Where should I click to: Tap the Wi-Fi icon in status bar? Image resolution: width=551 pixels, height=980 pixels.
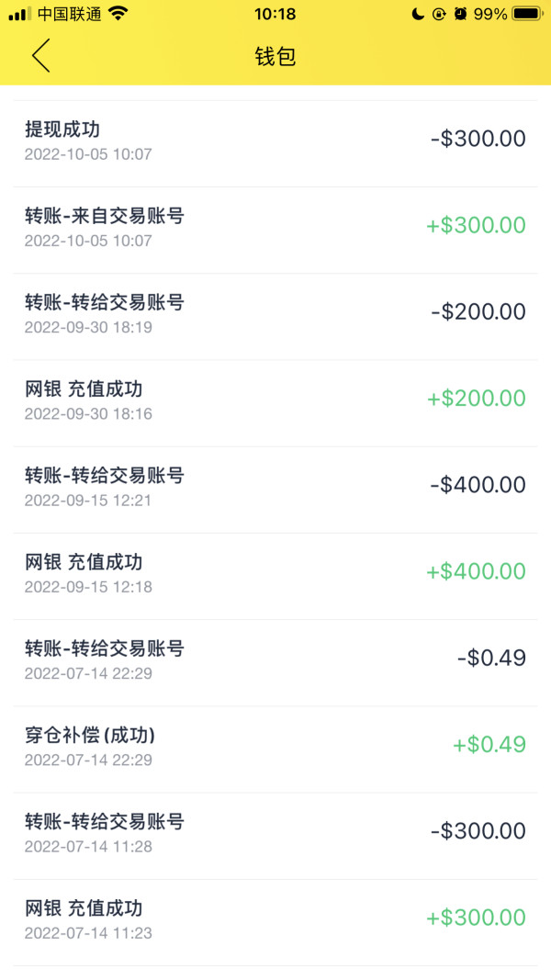[118, 14]
